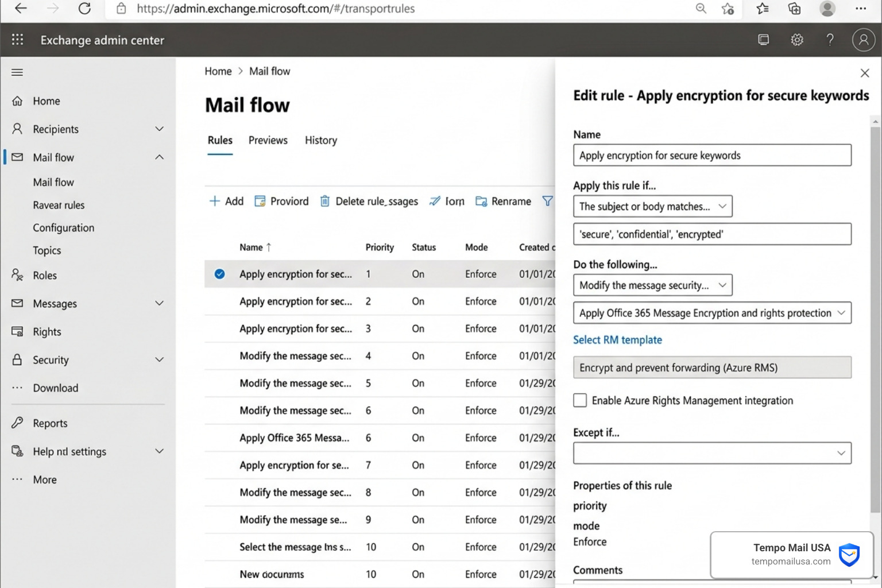Click the zoom magnifier icon in address bar
Viewport: 882px width, 588px height.
point(701,9)
